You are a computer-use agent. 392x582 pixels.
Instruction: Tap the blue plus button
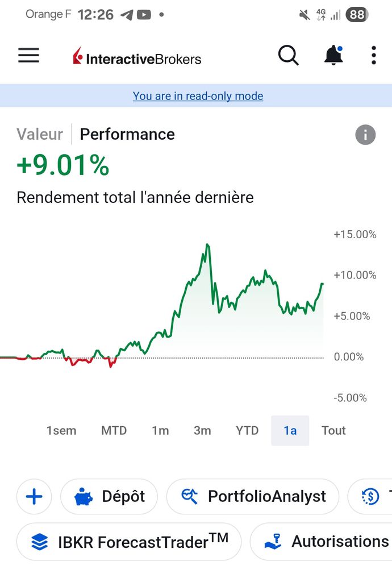34,497
